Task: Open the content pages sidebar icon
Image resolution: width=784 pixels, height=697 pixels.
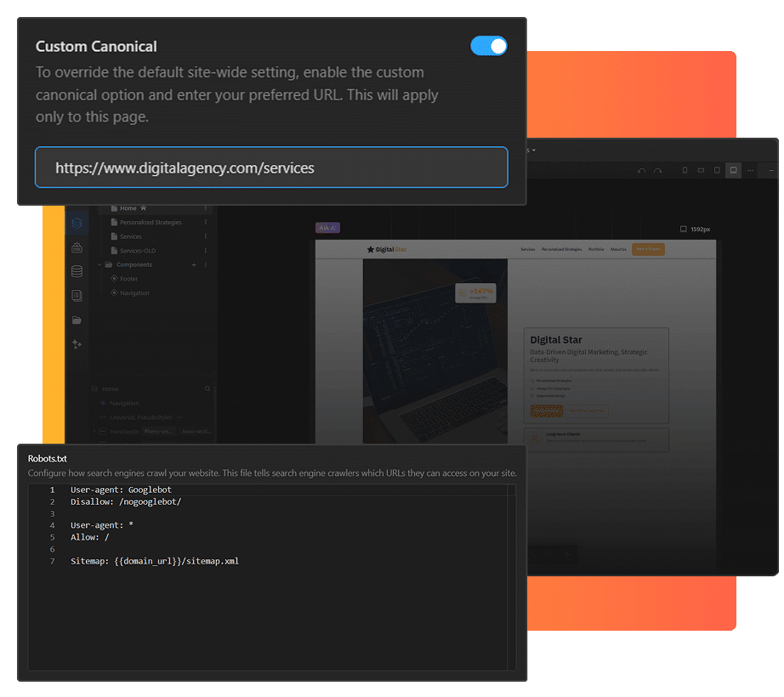Action: [x=77, y=296]
